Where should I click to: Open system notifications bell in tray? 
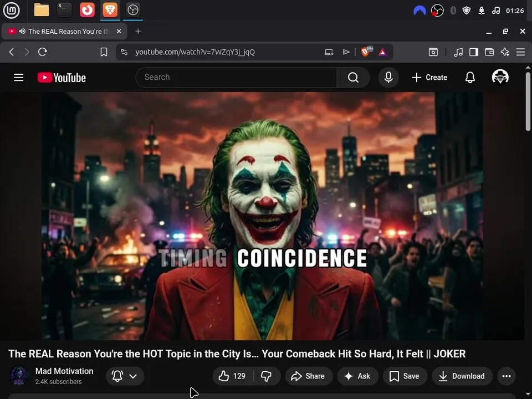tap(482, 11)
